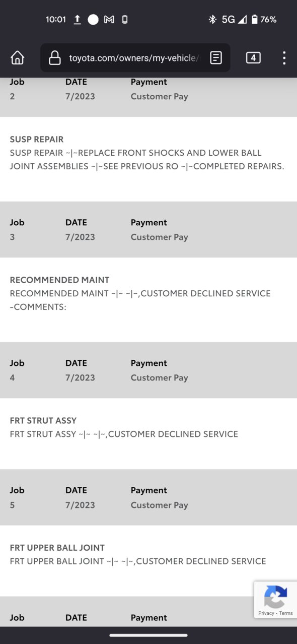The width and height of the screenshot is (297, 644).
Task: Select the RECOMMENDED MAINT heading
Action: click(59, 280)
